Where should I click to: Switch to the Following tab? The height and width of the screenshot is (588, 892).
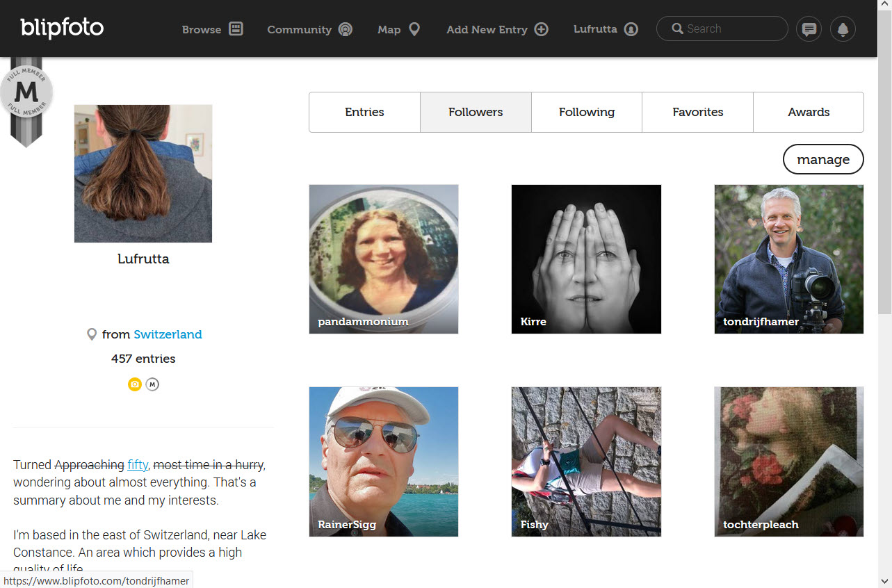(x=587, y=112)
